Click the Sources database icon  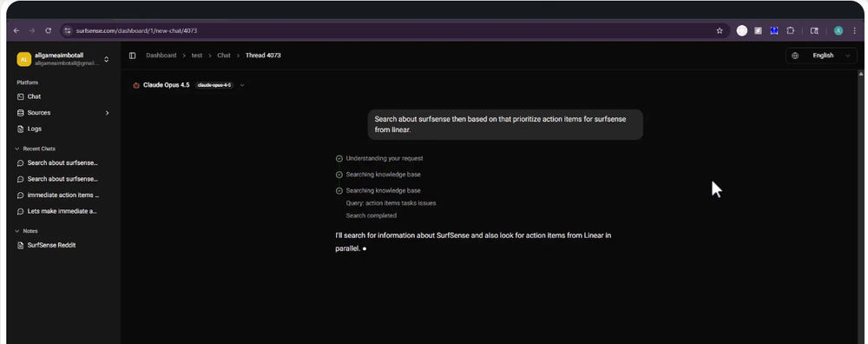21,112
